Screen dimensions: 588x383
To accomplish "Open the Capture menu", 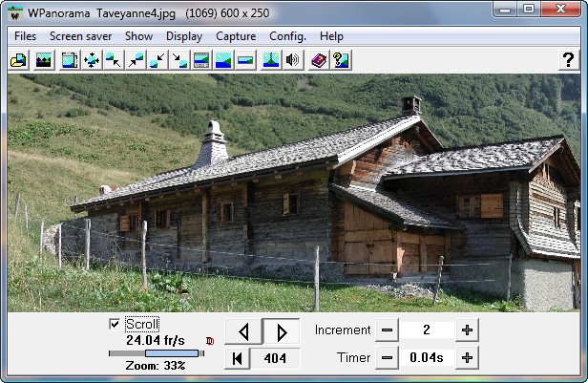I will (x=236, y=36).
